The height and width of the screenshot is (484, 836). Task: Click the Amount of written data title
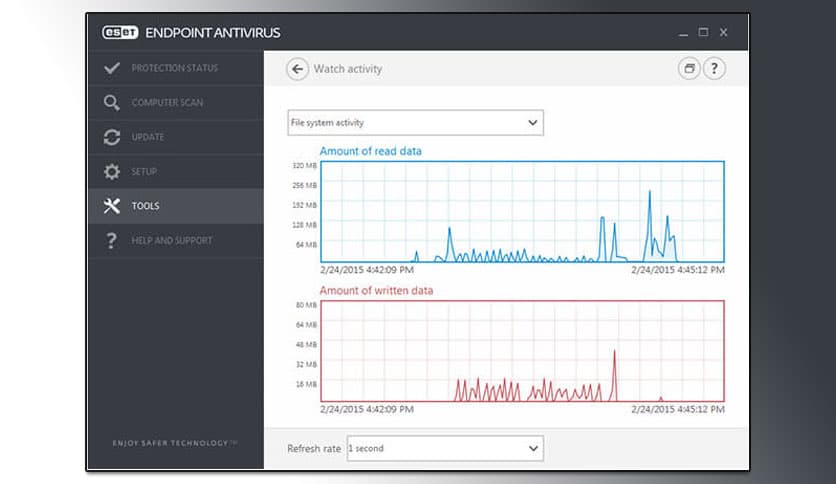[x=376, y=291]
